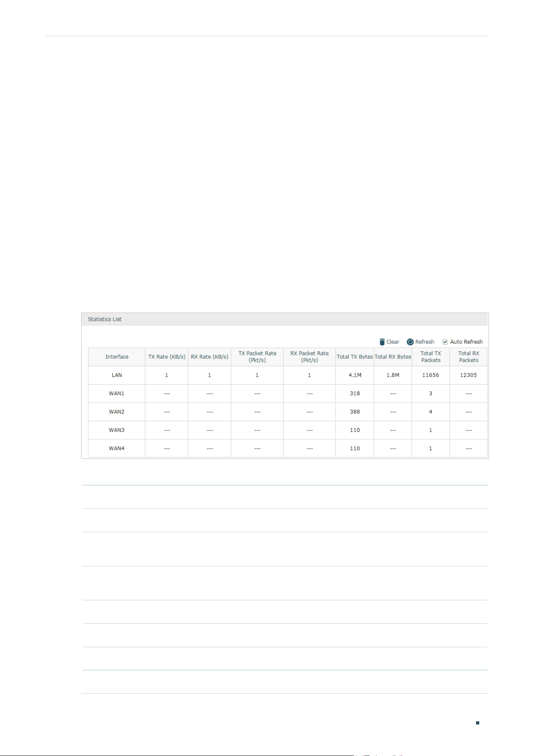Click the 110 bytes cell in WAN3 row
Image resolution: width=535 pixels, height=756 pixels.
[355, 430]
